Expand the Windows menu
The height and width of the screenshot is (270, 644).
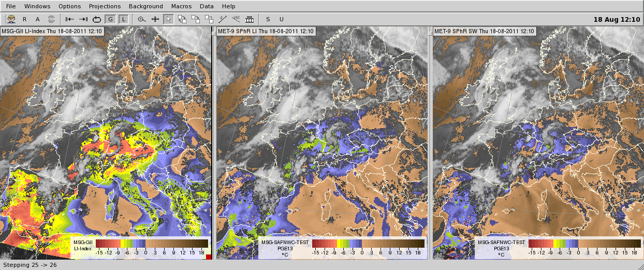pos(37,6)
